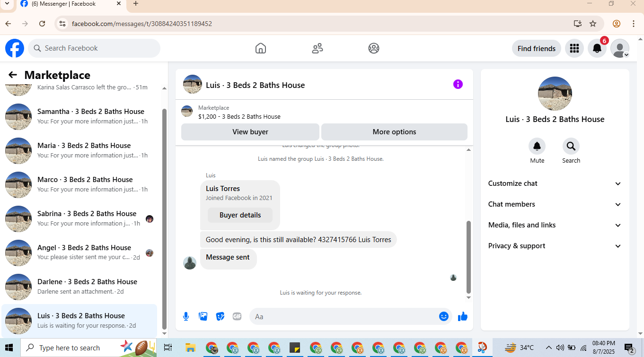The image size is (644, 357).
Task: Click the taskbar clock showing 08:40 PM
Action: tap(604, 348)
